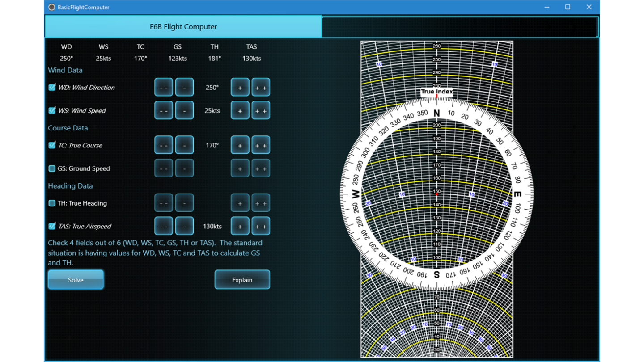Uncheck the WS: Wind Speed checkbox
Screen dimensions: 644x362
click(52, 110)
